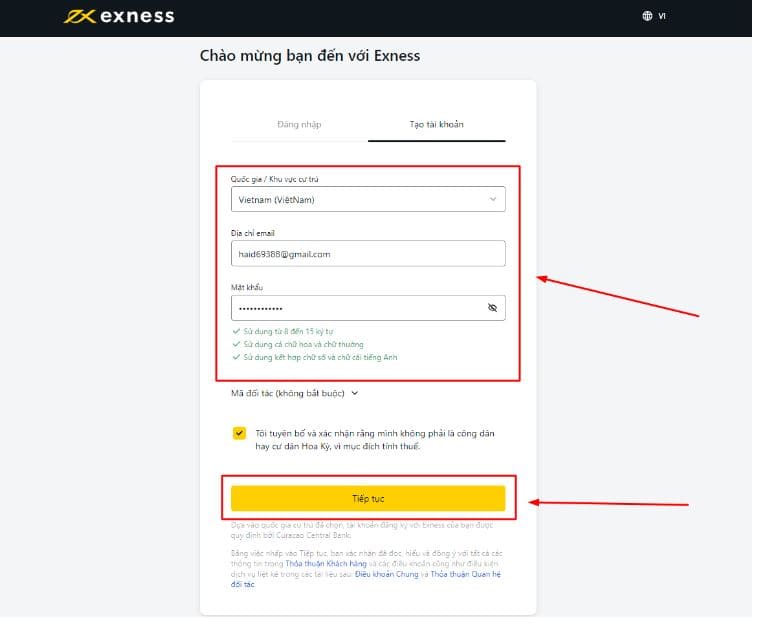This screenshot has width=760, height=632.
Task: Toggle password visibility with the eye icon
Action: (492, 308)
